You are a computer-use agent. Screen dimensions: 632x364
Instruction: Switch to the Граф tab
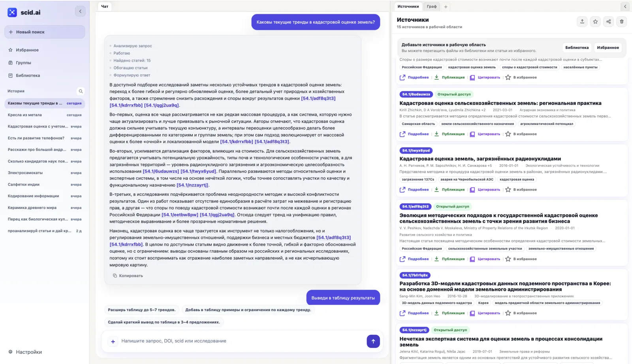point(432,6)
